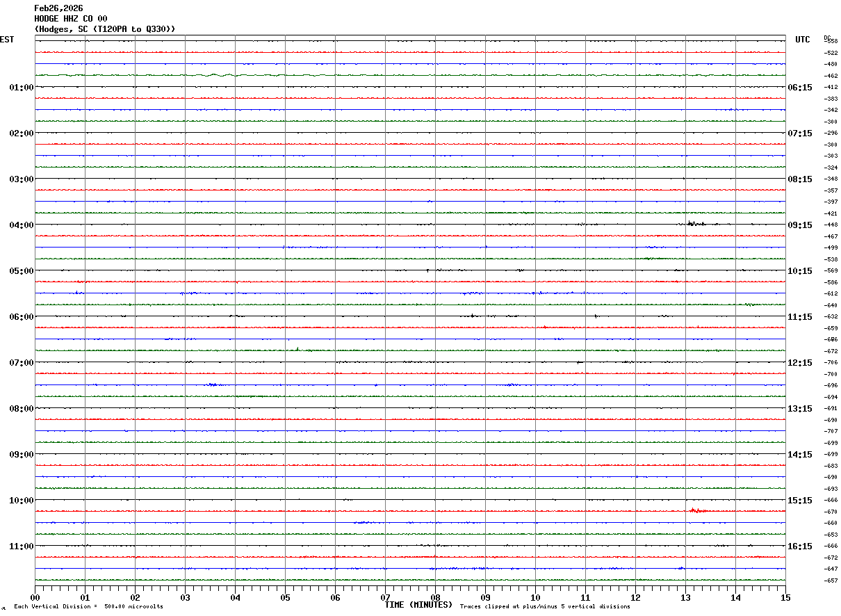Select the HODGE HHZ CO 00 station title
This screenshot has height=616, width=841.
[x=71, y=19]
